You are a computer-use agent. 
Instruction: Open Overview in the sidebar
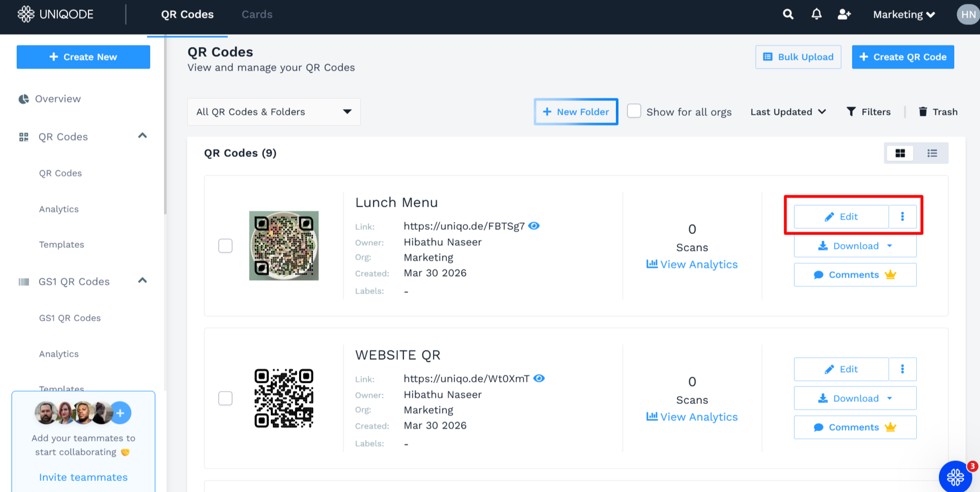[50, 99]
